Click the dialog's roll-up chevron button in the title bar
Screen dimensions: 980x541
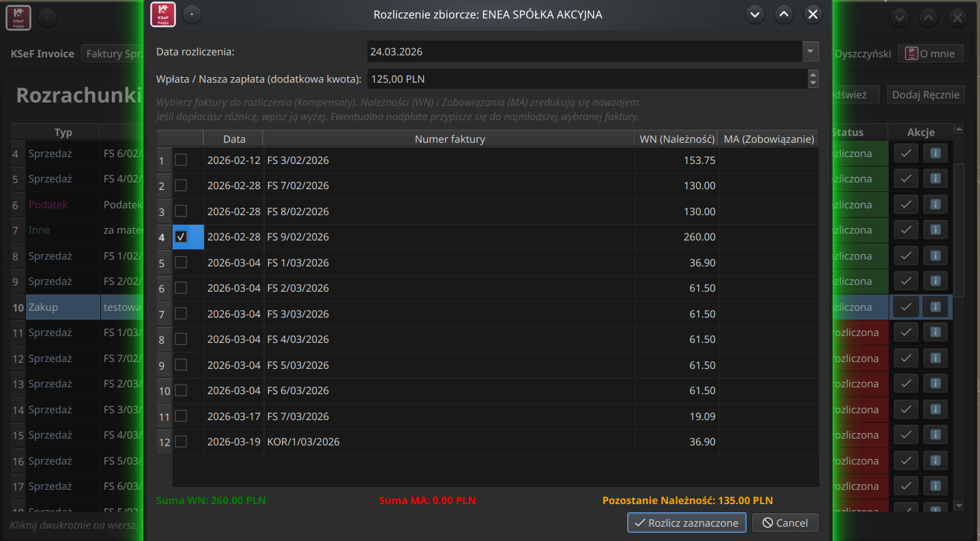783,14
